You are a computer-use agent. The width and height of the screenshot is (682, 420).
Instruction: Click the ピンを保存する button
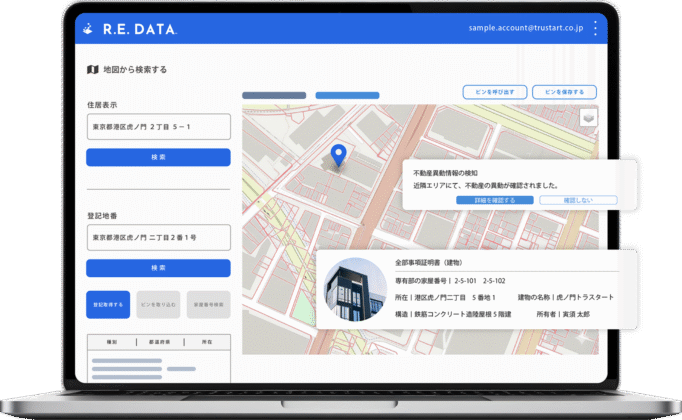pos(563,92)
